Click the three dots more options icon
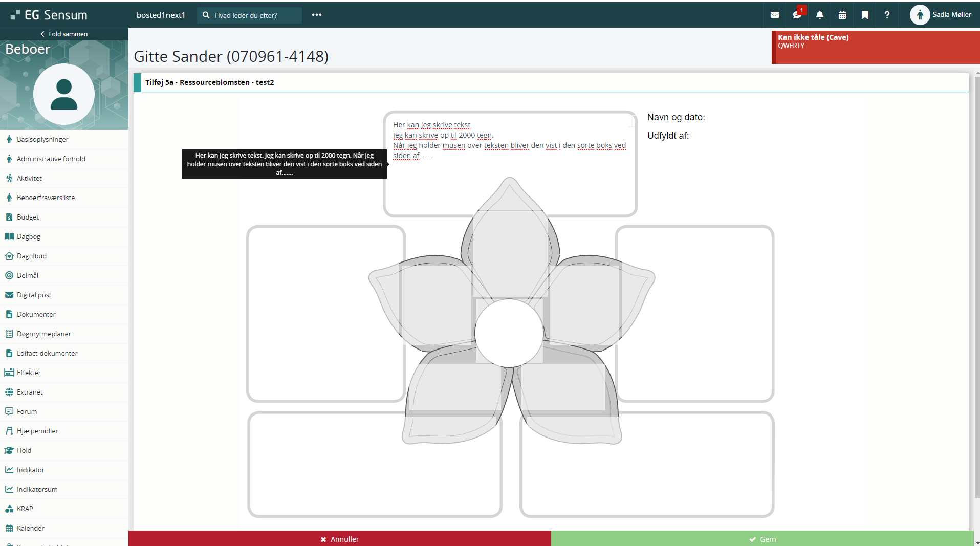 [x=317, y=15]
